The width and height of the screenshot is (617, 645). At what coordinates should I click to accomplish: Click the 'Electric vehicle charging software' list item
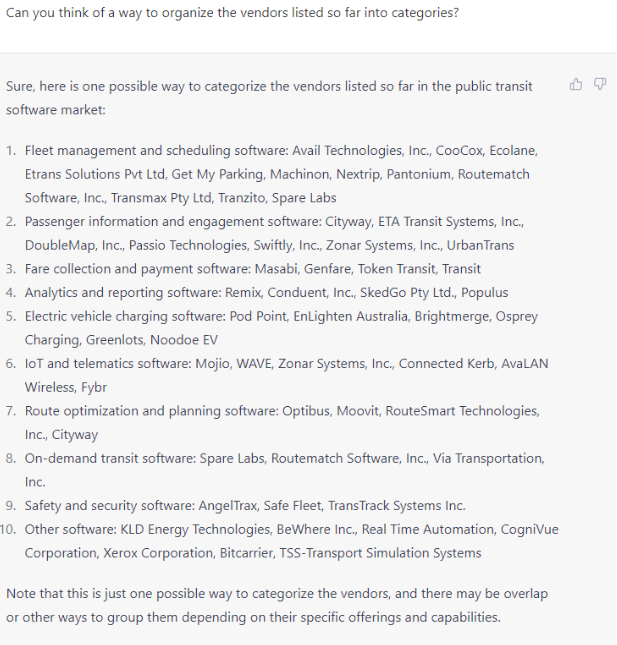pos(140,316)
